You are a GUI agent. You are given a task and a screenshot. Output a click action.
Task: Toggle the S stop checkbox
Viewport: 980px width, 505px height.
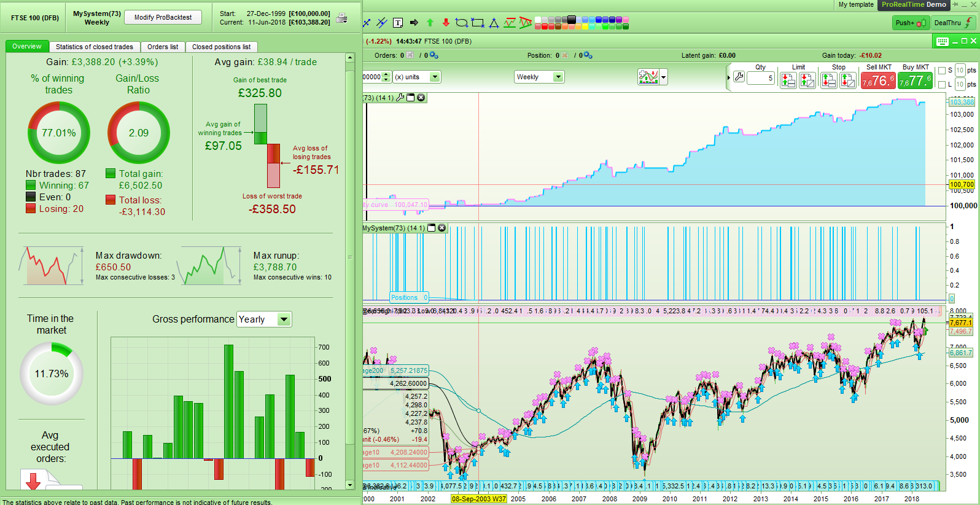(942, 71)
